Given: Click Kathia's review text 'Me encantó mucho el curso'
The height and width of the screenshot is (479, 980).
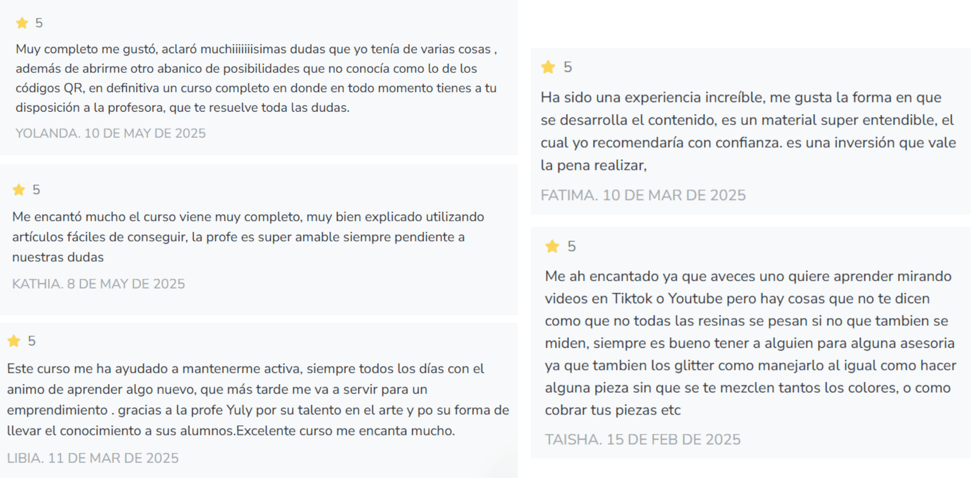Looking at the screenshot, I should [x=248, y=237].
